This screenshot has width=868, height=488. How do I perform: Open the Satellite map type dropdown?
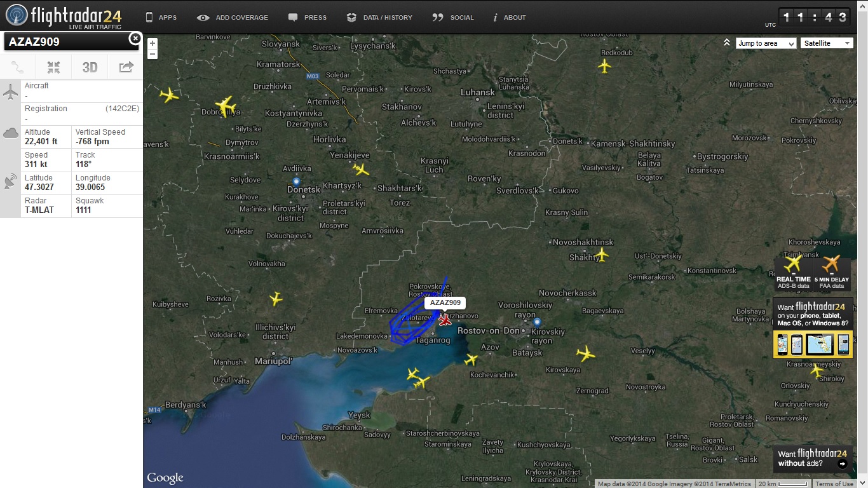pyautogui.click(x=826, y=43)
